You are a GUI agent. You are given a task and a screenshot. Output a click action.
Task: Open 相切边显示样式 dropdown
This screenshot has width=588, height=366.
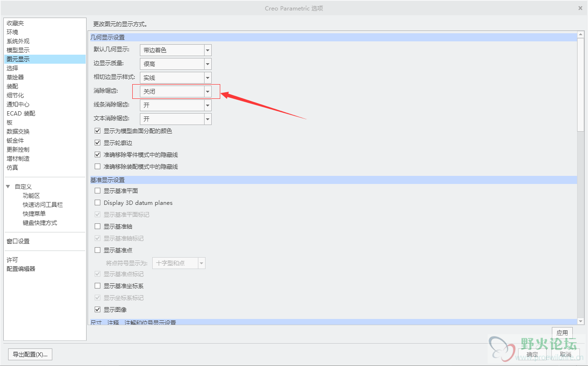click(176, 77)
